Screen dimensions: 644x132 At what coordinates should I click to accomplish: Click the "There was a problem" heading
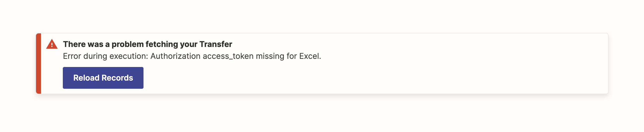pyautogui.click(x=147, y=44)
